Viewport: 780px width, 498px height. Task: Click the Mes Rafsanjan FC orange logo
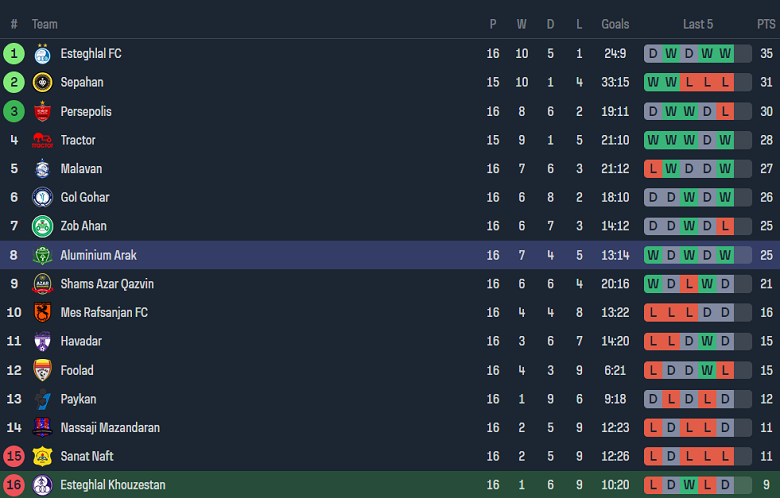click(x=42, y=313)
